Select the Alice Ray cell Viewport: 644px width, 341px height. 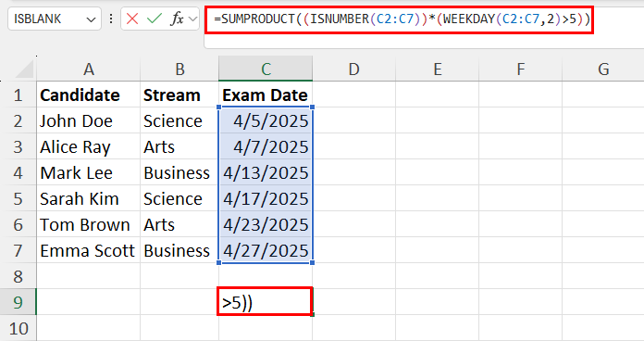[88, 146]
